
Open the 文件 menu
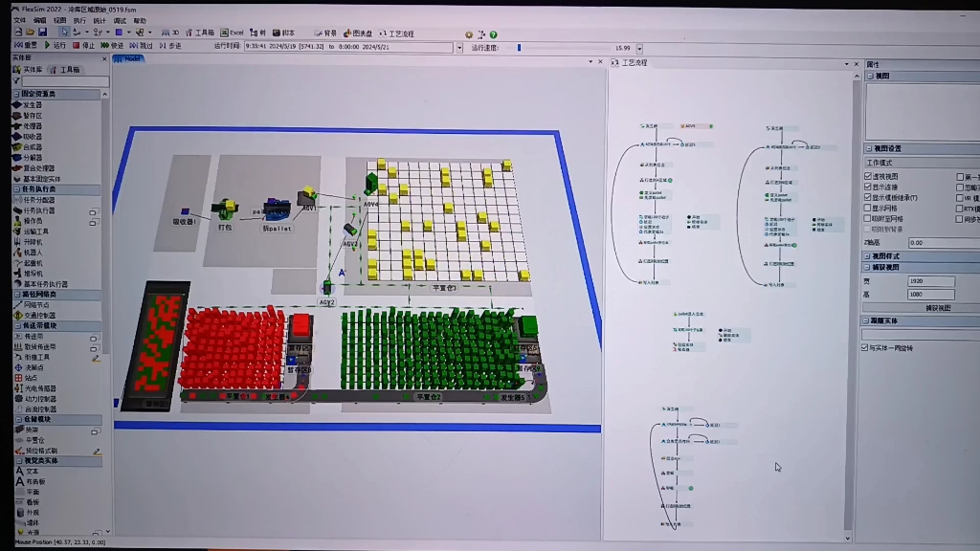point(19,22)
